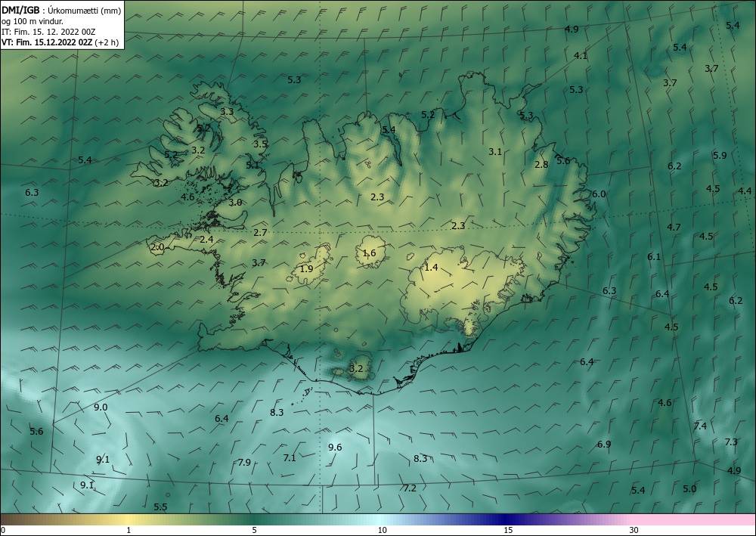756x536 pixels.
Task: Click the '5' label on the color scale
Action: [x=254, y=530]
